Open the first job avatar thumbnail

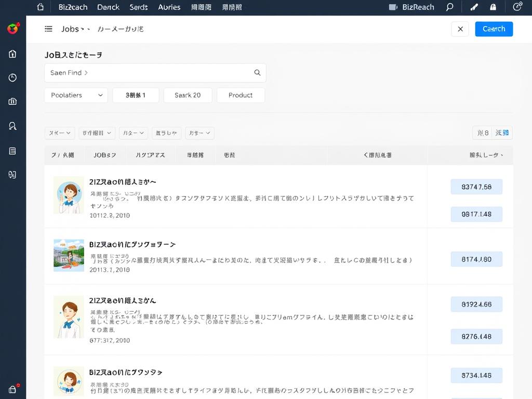(x=69, y=195)
